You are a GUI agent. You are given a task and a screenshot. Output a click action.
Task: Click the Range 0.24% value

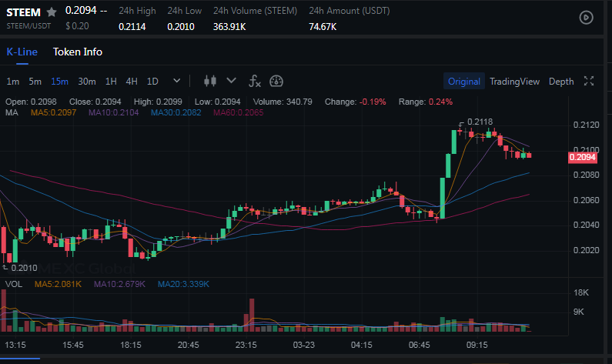point(440,102)
